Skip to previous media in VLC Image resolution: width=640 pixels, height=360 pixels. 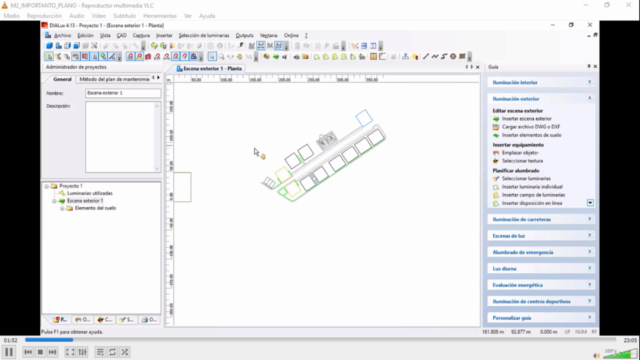coord(28,352)
